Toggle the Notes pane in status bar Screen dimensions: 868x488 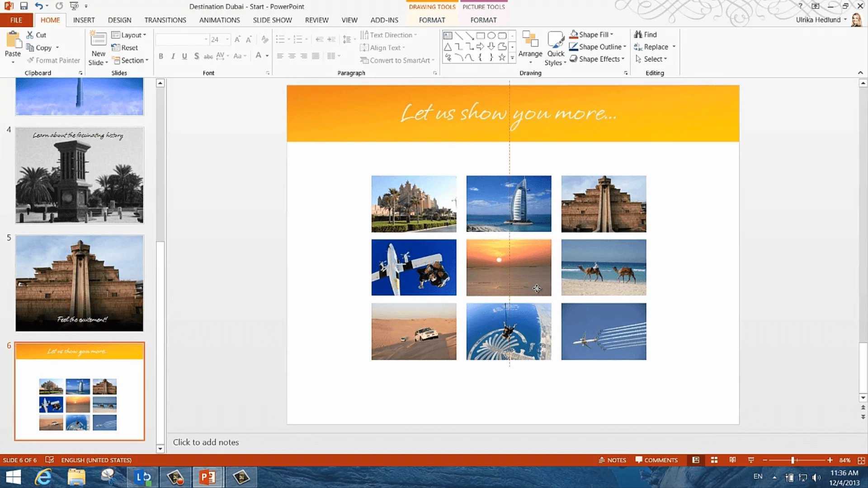pos(612,460)
